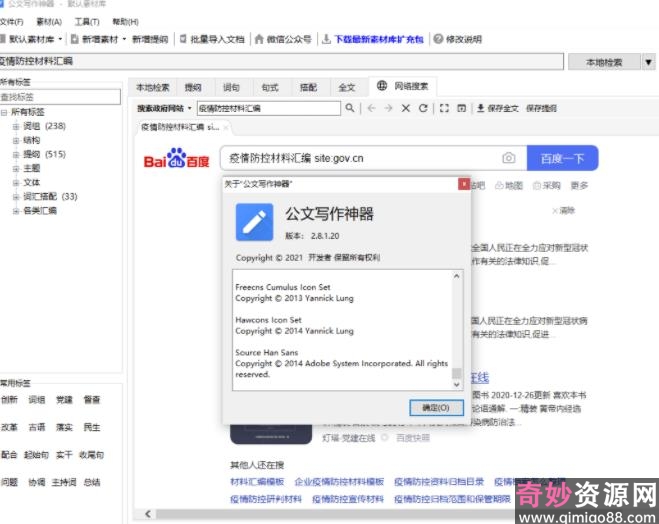Expand the 词汇搭配 (33) tree node
Viewport: 659px width, 524px height.
[x=16, y=197]
